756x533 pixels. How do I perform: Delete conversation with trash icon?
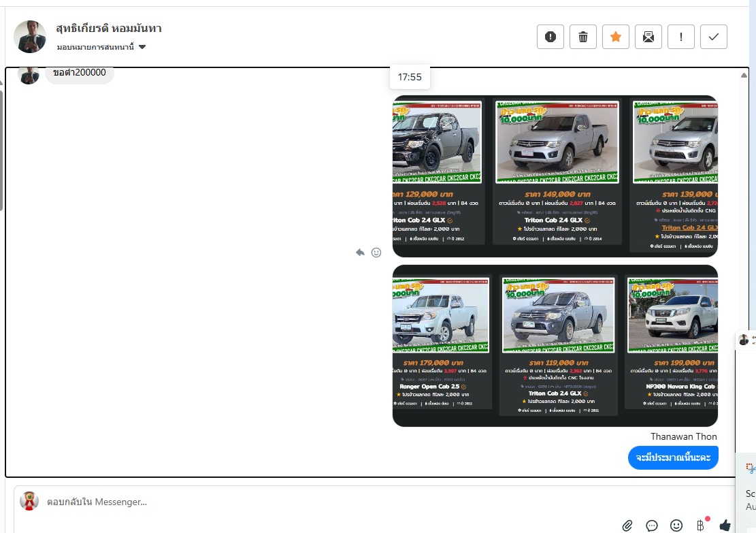583,37
